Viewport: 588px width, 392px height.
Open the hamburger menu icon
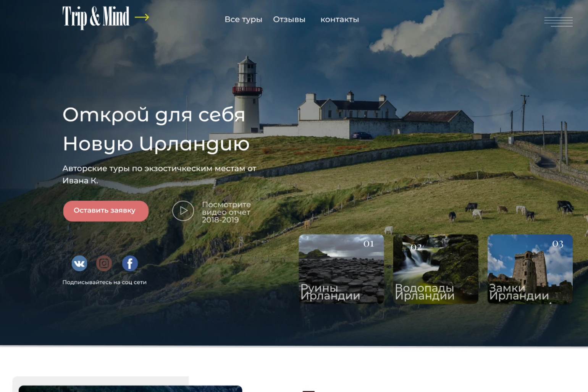point(558,22)
